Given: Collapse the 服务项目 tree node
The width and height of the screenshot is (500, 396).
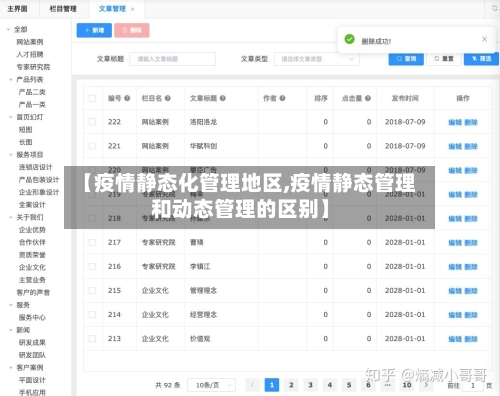Looking at the screenshot, I should coord(11,155).
